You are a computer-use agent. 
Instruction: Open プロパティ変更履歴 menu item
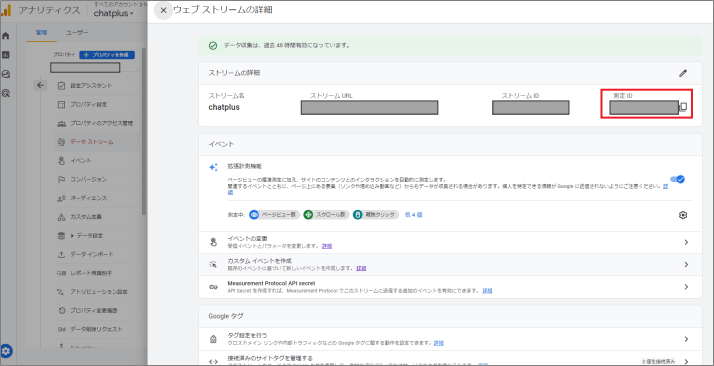96,310
